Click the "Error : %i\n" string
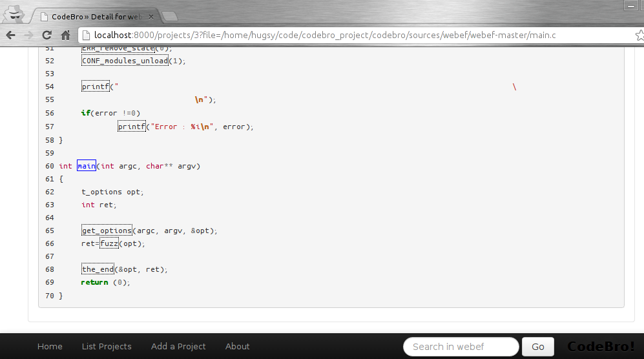 [x=182, y=127]
